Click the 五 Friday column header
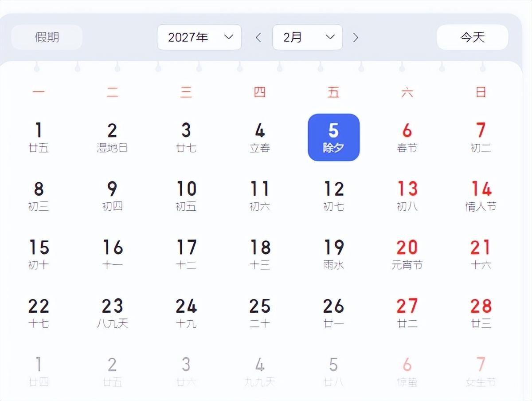The width and height of the screenshot is (532, 401). pyautogui.click(x=333, y=92)
